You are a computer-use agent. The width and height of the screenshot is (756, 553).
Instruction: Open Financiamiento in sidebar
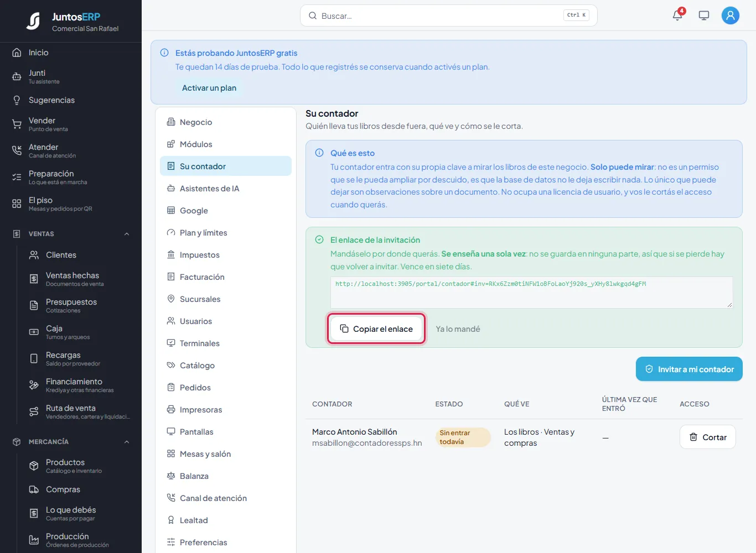tap(79, 385)
